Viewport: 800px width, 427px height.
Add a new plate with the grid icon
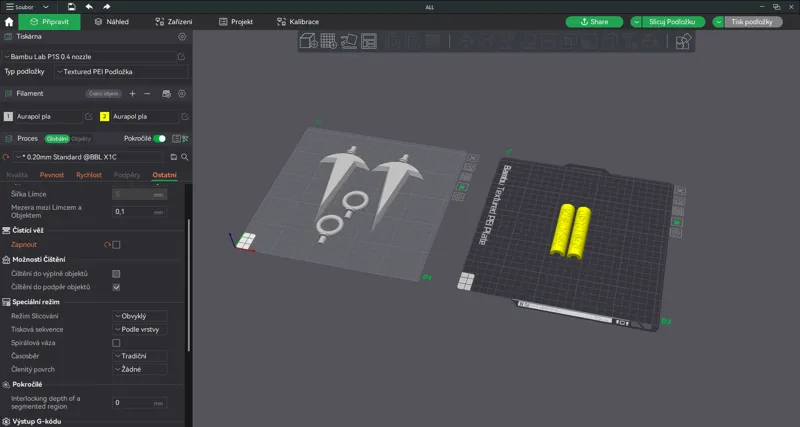point(328,41)
